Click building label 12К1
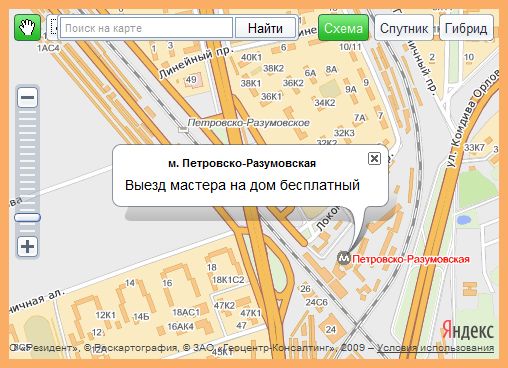The width and height of the screenshot is (508, 368). pos(105,315)
